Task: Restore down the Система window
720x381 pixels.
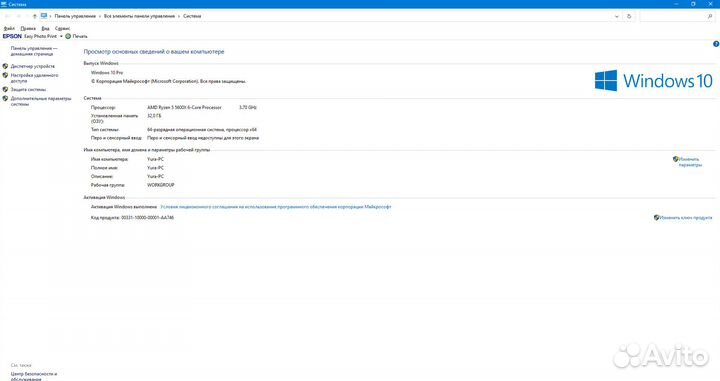Action: (693, 4)
